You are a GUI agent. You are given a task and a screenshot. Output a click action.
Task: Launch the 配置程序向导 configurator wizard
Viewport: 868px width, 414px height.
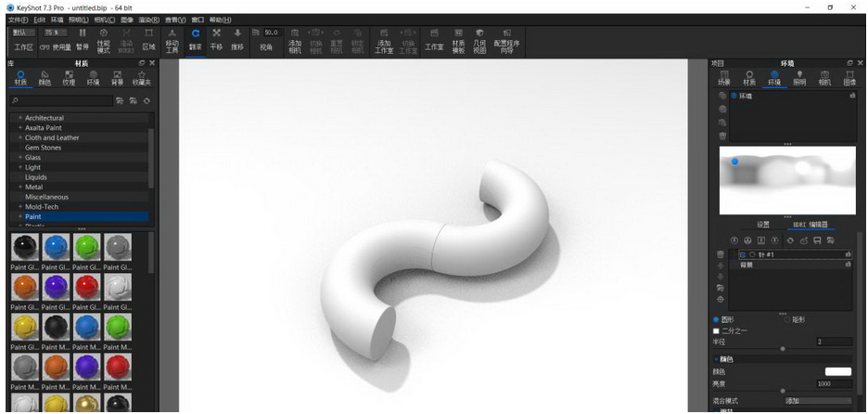click(506, 40)
